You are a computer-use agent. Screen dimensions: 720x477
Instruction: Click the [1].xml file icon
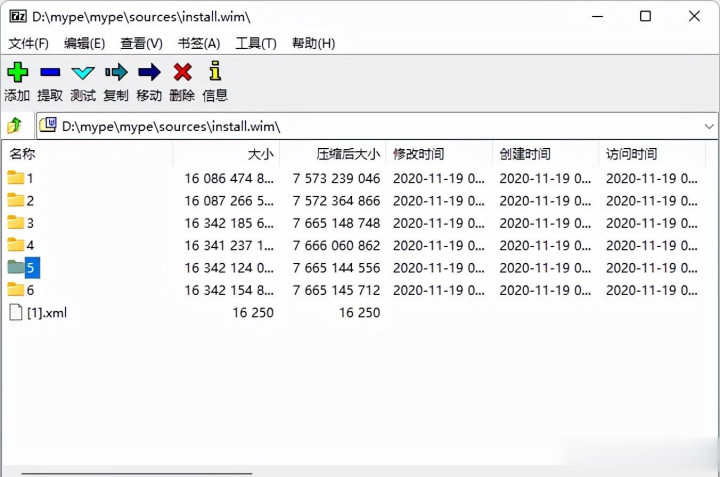coord(16,312)
